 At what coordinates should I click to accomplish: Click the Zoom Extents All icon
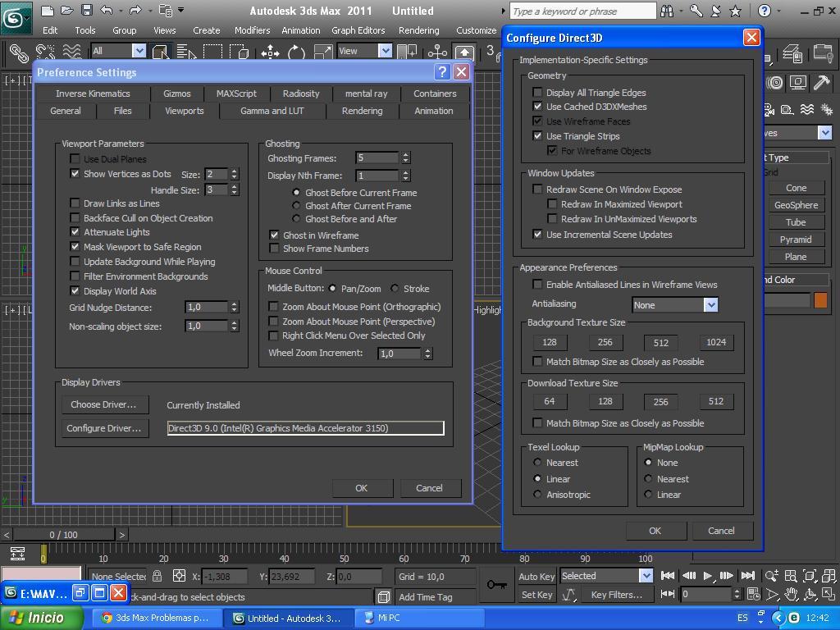pyautogui.click(x=829, y=576)
